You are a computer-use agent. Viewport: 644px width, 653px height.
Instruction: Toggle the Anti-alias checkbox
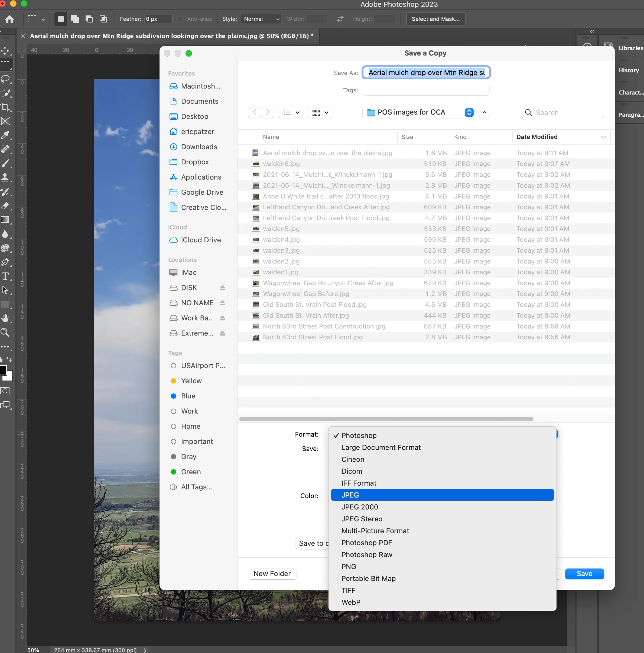coord(180,19)
